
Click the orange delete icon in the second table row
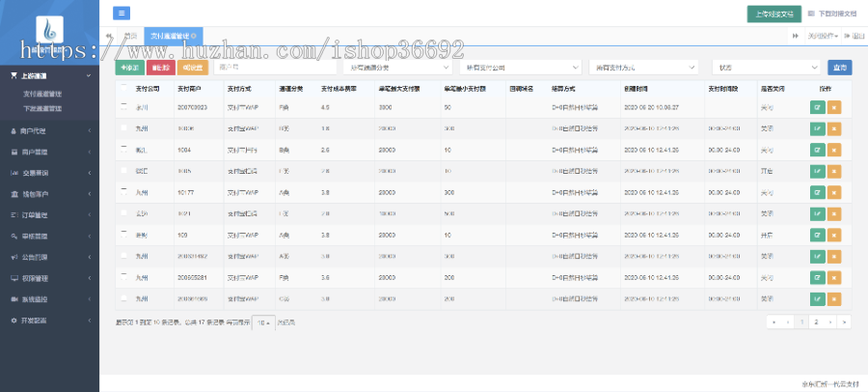[x=834, y=127]
